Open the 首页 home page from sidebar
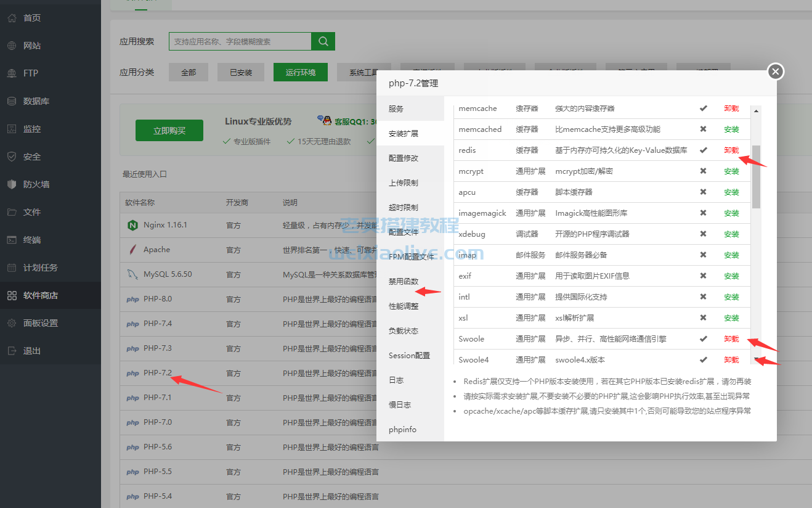 (28, 17)
